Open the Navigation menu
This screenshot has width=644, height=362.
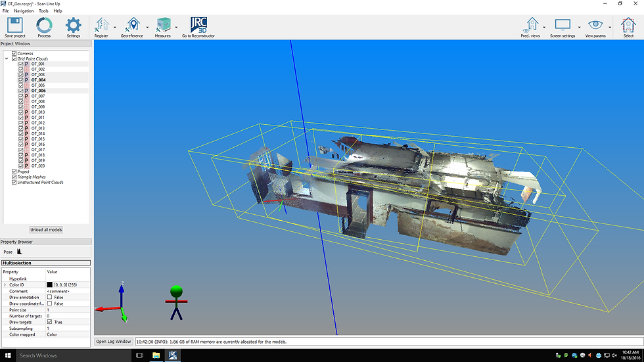click(24, 11)
